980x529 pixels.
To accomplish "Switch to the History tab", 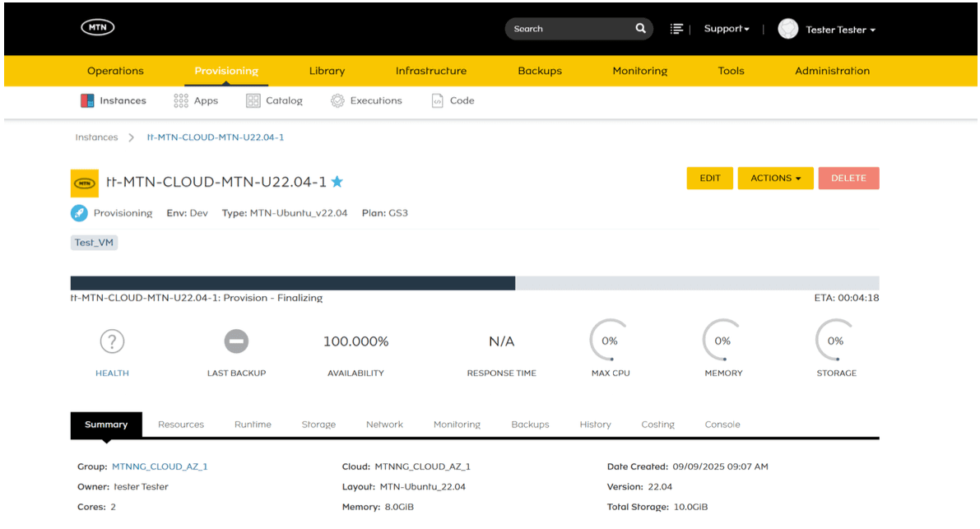I will [596, 425].
